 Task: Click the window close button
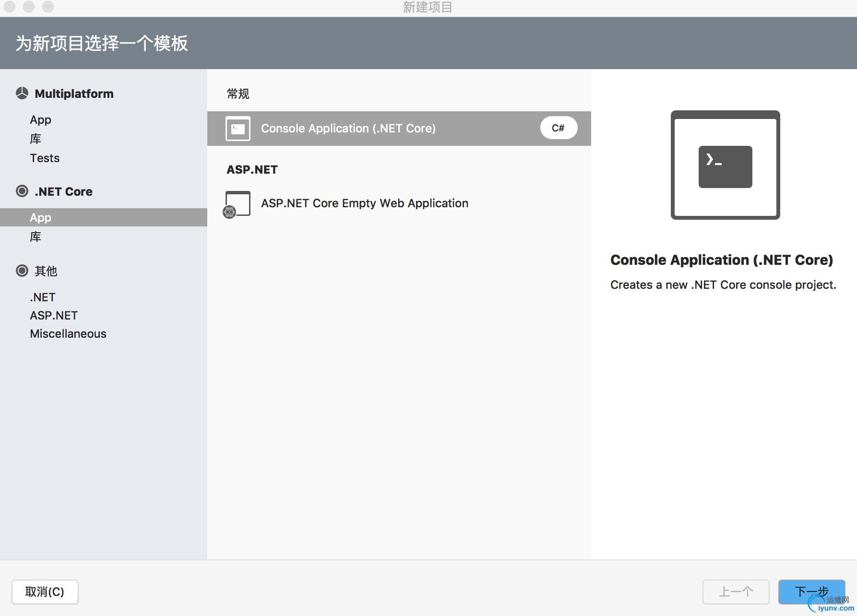pyautogui.click(x=10, y=7)
